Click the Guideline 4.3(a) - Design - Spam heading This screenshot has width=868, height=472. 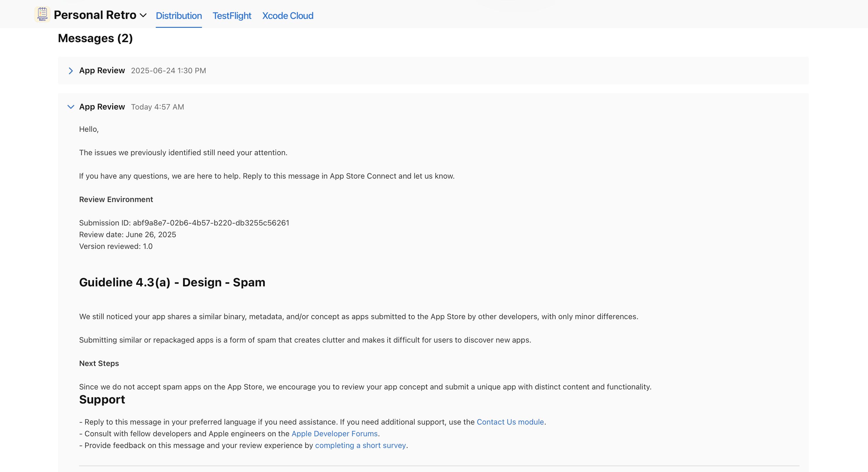(172, 282)
